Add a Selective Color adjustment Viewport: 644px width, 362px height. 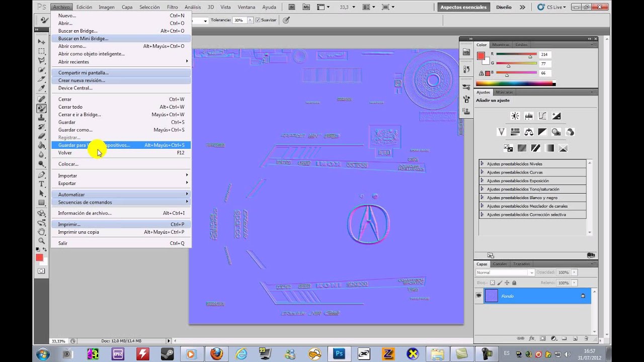tap(563, 148)
